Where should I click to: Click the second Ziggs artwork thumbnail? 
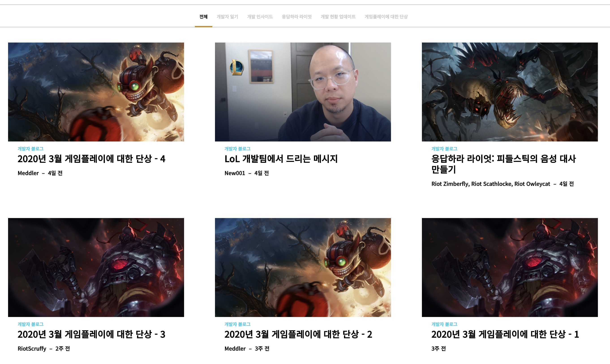[303, 267]
